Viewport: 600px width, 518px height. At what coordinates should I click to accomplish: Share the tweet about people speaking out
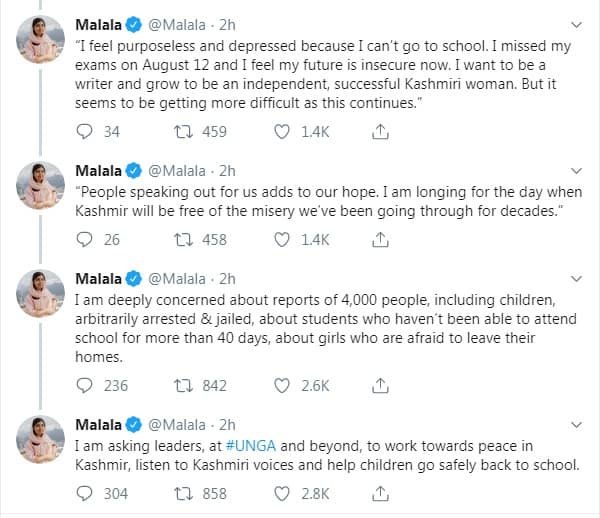(380, 239)
